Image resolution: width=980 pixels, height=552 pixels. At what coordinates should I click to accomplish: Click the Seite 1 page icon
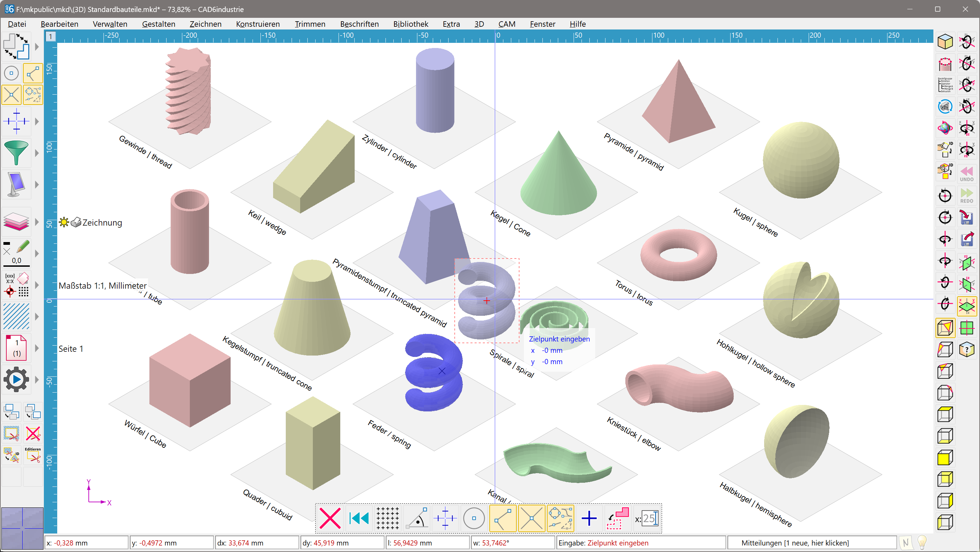coord(17,347)
